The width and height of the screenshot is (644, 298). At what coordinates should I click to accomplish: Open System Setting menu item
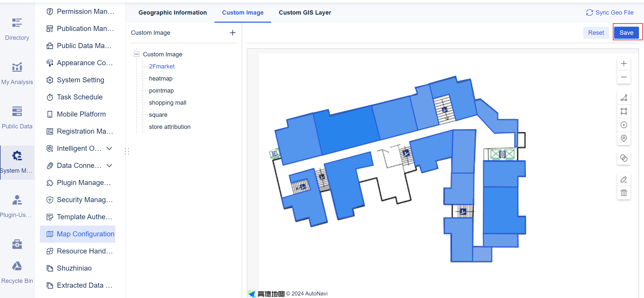click(78, 80)
